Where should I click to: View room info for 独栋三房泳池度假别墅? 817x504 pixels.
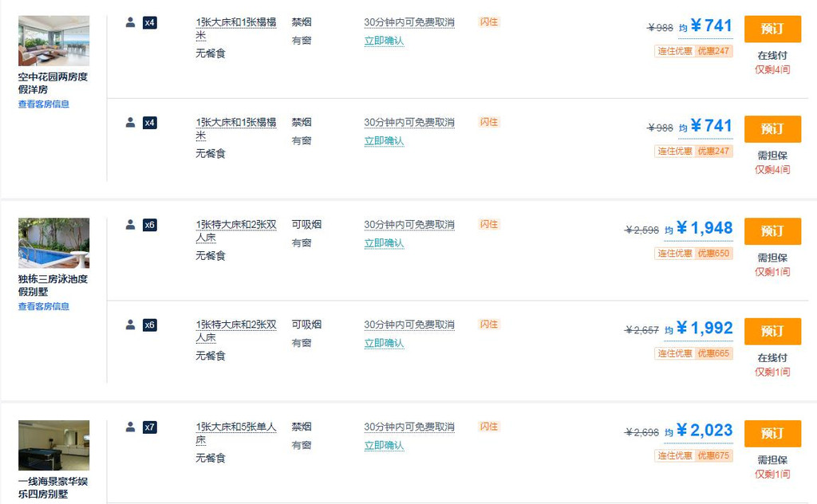tap(44, 306)
